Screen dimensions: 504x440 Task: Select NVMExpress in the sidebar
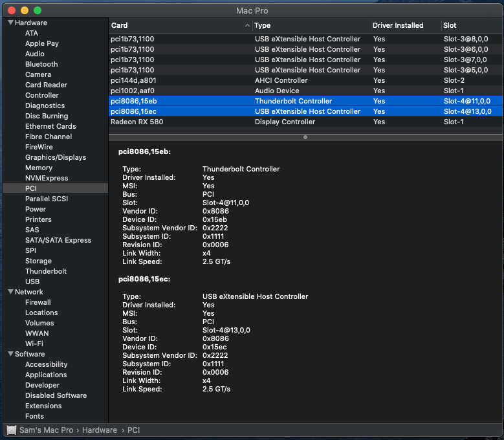pos(47,178)
